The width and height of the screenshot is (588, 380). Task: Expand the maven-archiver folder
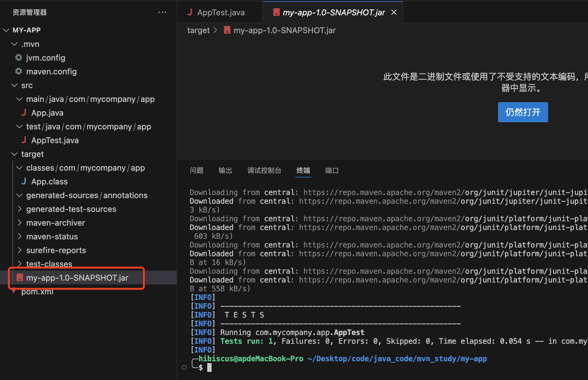tap(19, 223)
